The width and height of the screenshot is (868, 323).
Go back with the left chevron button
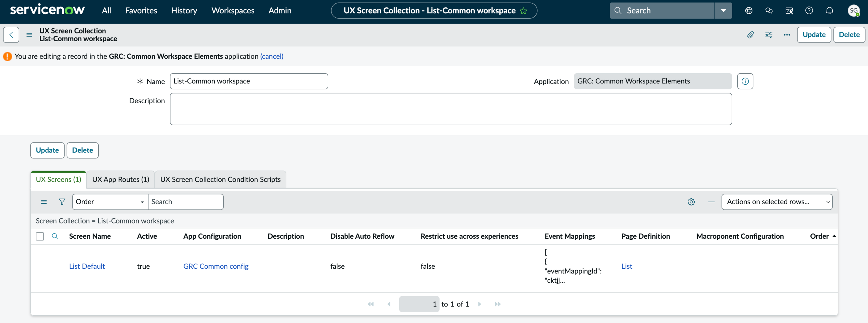11,35
